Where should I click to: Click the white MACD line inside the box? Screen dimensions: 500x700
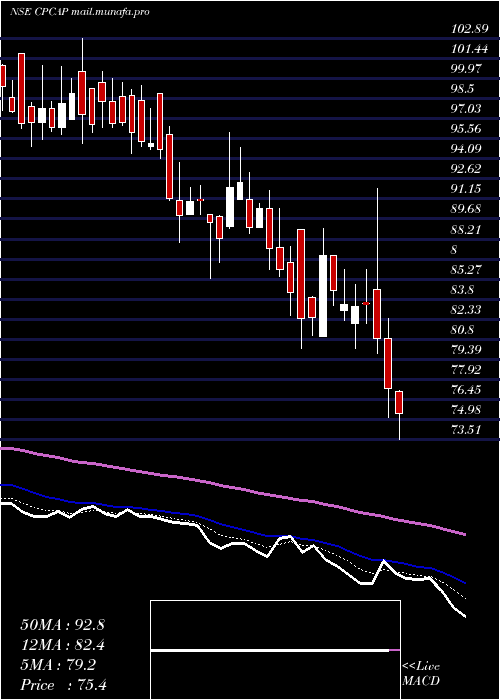point(270,651)
